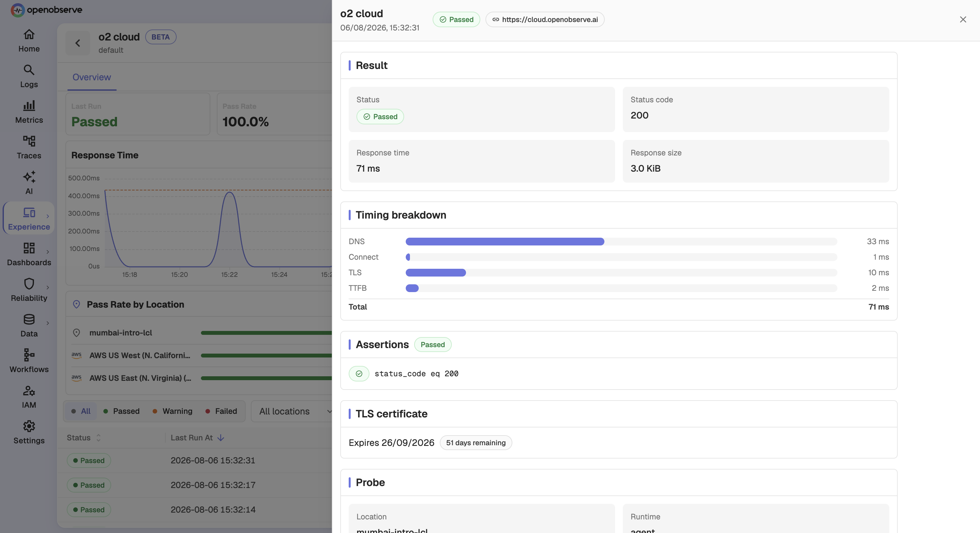This screenshot has height=533, width=980.
Task: Filter runs by All status
Action: [81, 411]
